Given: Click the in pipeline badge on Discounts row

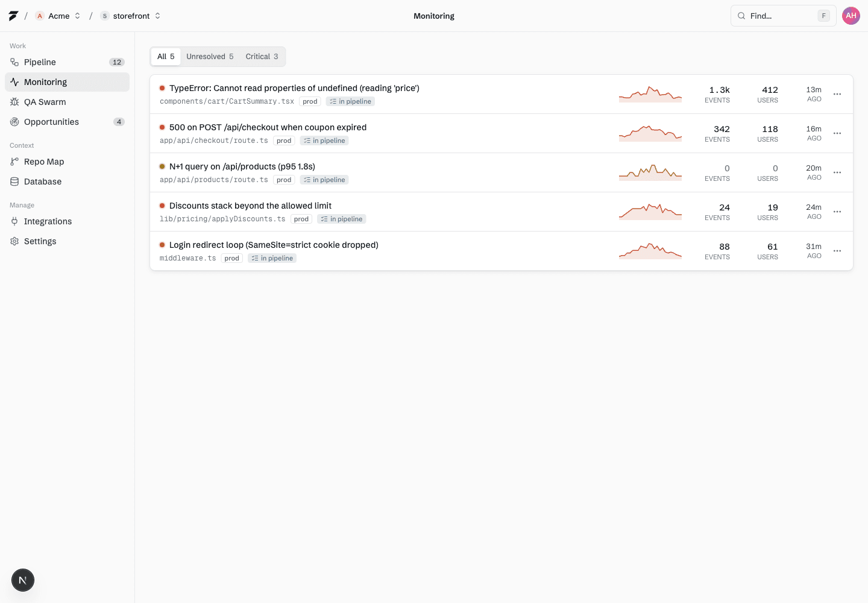Looking at the screenshot, I should coord(342,219).
